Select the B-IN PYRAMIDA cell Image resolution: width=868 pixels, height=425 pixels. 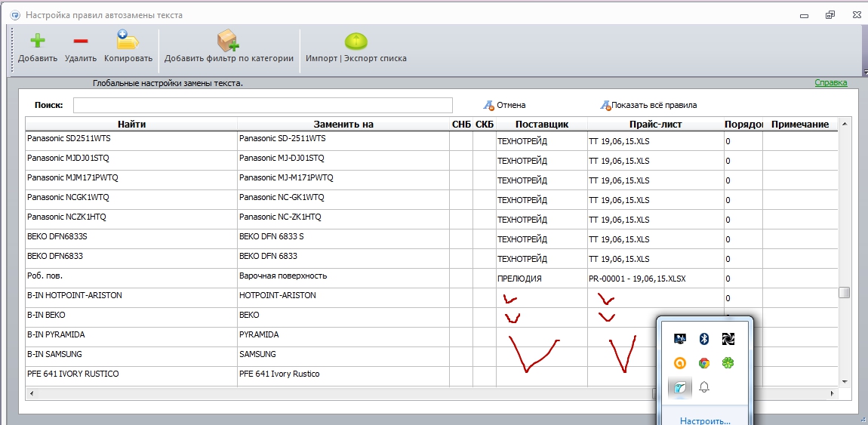[132, 337]
